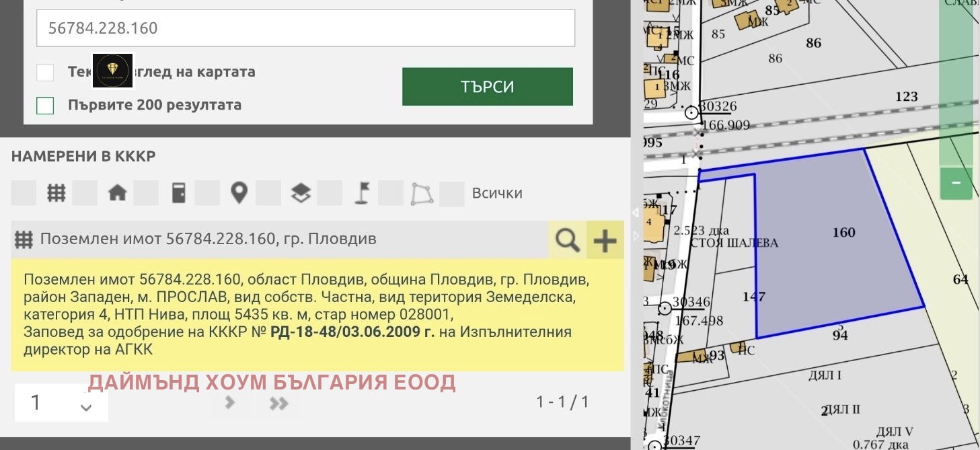Open the 'НАМЕРЕНИ В КККР' section
Screen dimensions: 980x450
[x=83, y=155]
